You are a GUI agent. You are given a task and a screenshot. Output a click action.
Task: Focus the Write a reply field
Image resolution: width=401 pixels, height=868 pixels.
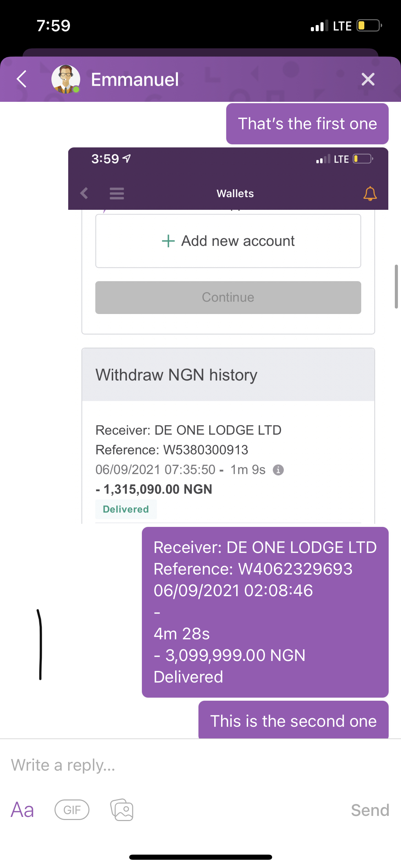tap(200, 765)
